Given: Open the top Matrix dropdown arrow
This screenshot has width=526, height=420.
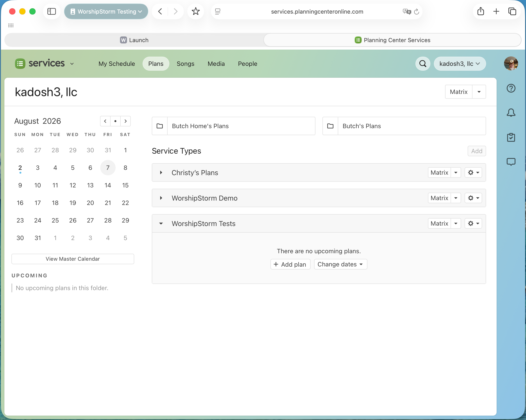Looking at the screenshot, I should click(479, 92).
